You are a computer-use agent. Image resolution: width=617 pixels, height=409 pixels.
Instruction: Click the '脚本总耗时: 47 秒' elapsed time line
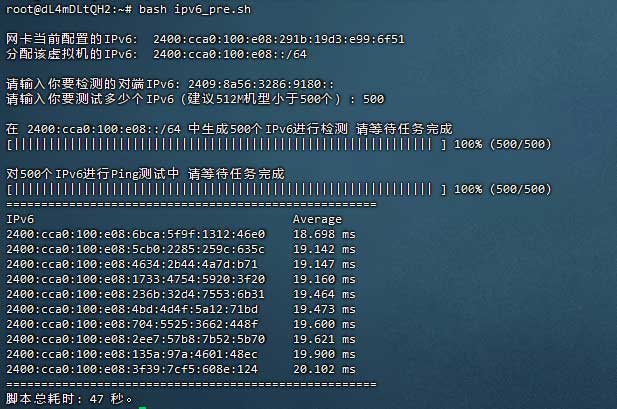pos(69,399)
